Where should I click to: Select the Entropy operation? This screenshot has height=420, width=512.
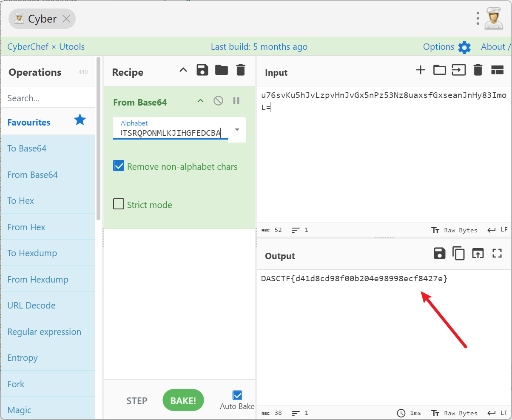pyautogui.click(x=48, y=357)
